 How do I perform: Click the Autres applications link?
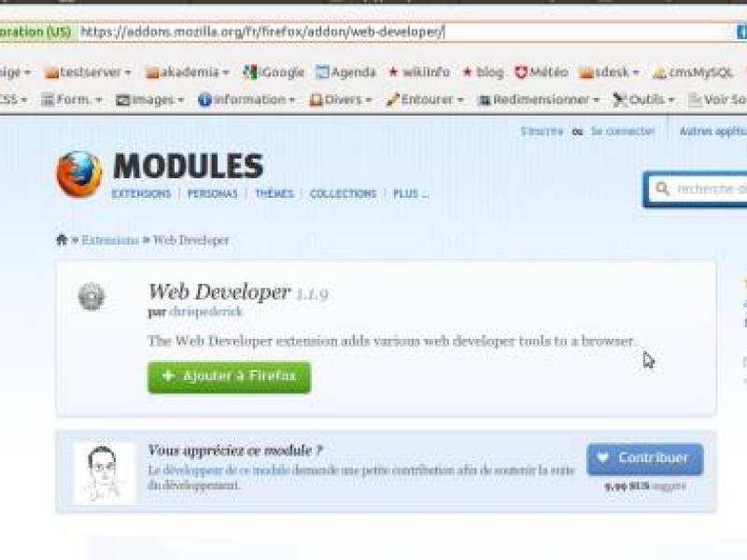coord(713,131)
